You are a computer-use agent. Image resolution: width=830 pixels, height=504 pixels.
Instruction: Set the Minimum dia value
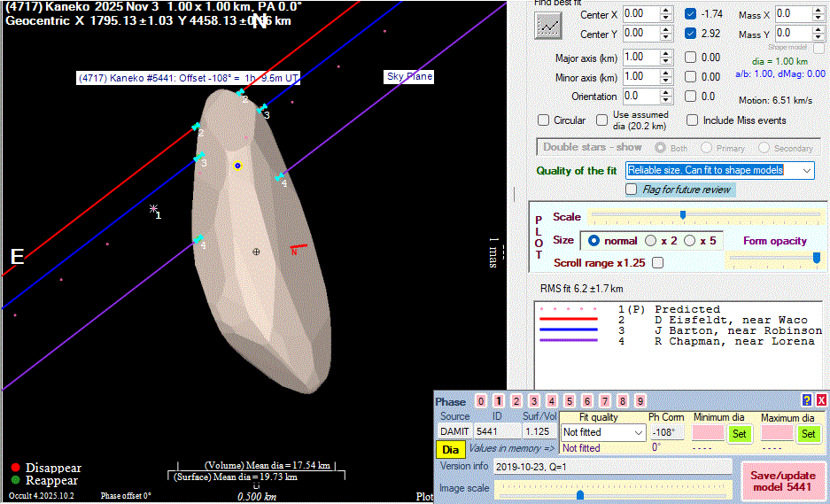(739, 433)
